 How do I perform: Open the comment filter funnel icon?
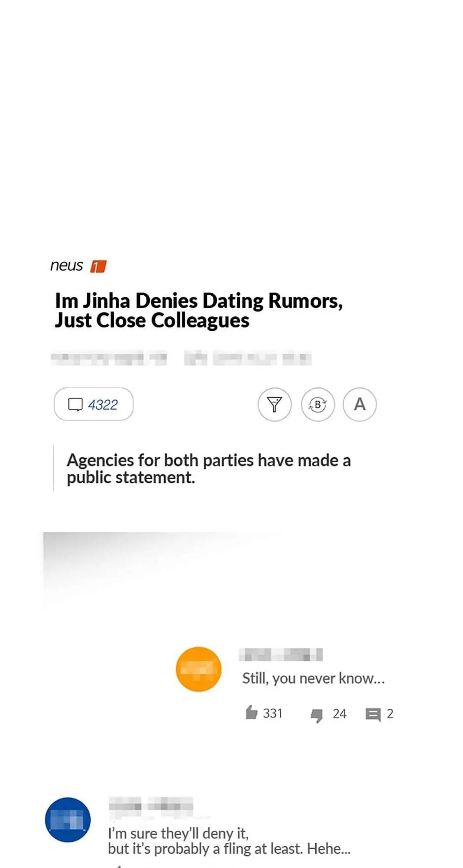coord(274,404)
